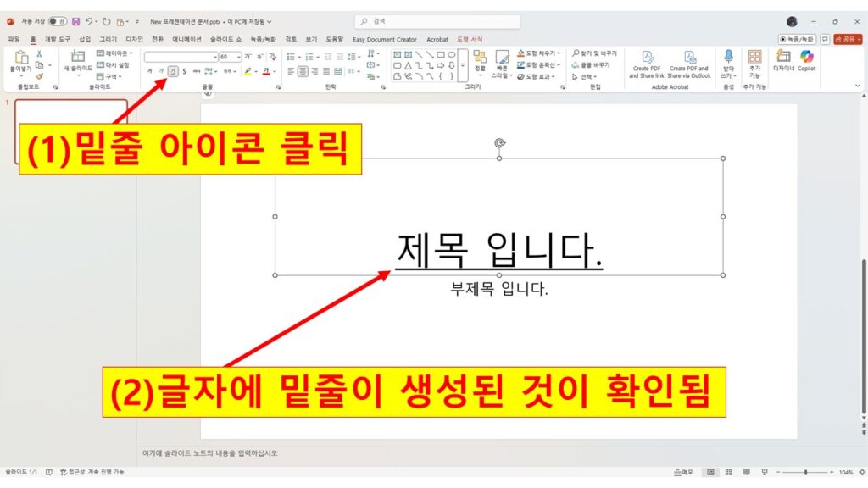Toggle Align Left paragraph button

click(292, 71)
